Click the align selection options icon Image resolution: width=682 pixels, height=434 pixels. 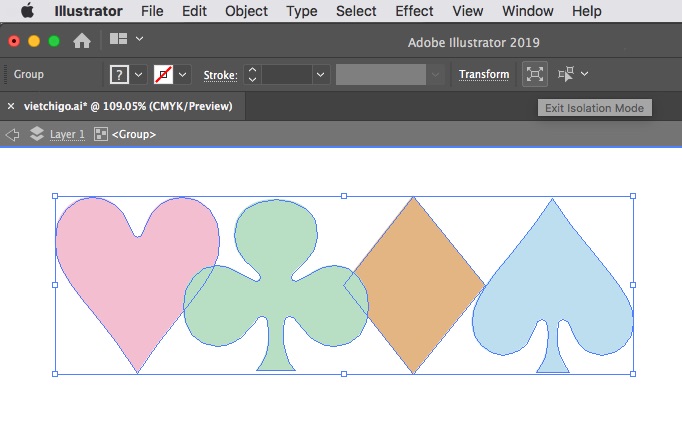568,74
